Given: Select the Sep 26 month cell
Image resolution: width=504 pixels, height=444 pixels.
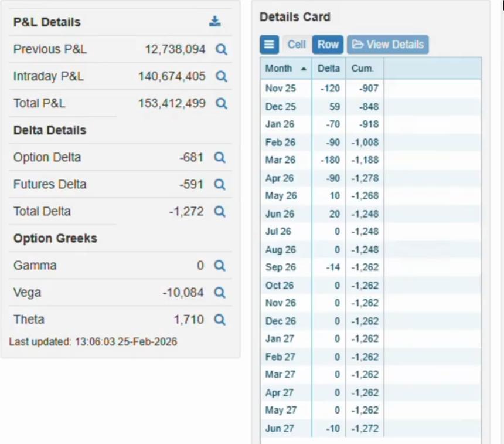Looking at the screenshot, I should click(x=286, y=267).
